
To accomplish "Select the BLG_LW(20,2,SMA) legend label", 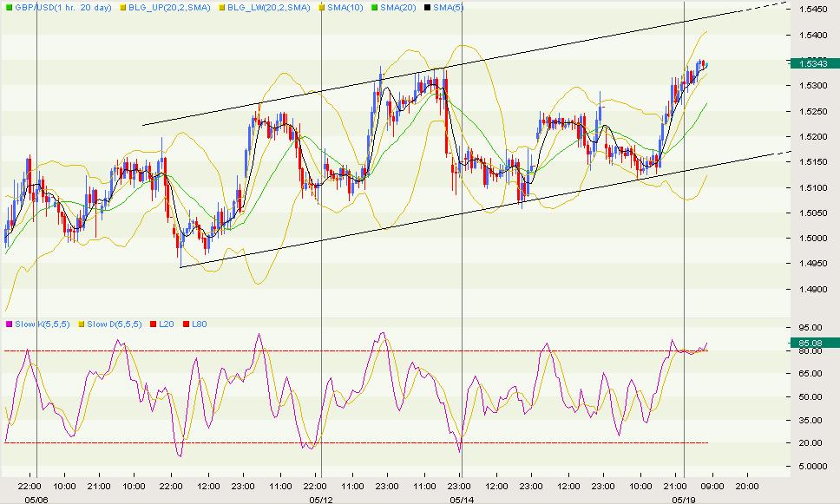I will (x=269, y=8).
